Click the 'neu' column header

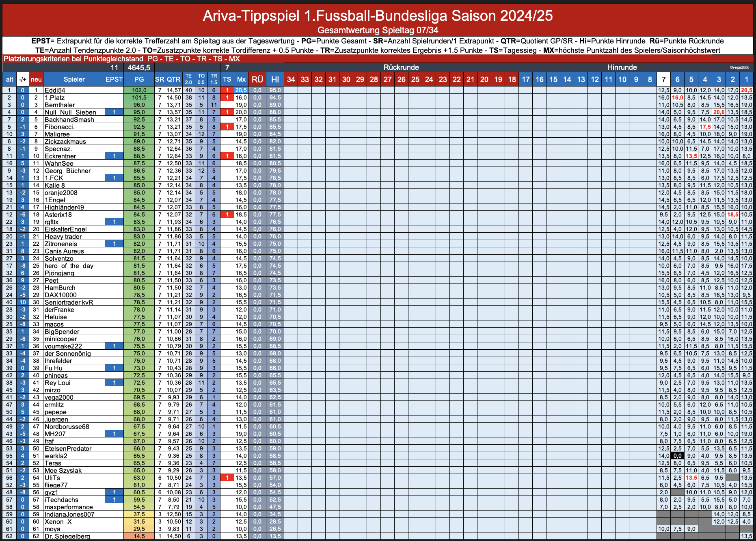pos(36,79)
